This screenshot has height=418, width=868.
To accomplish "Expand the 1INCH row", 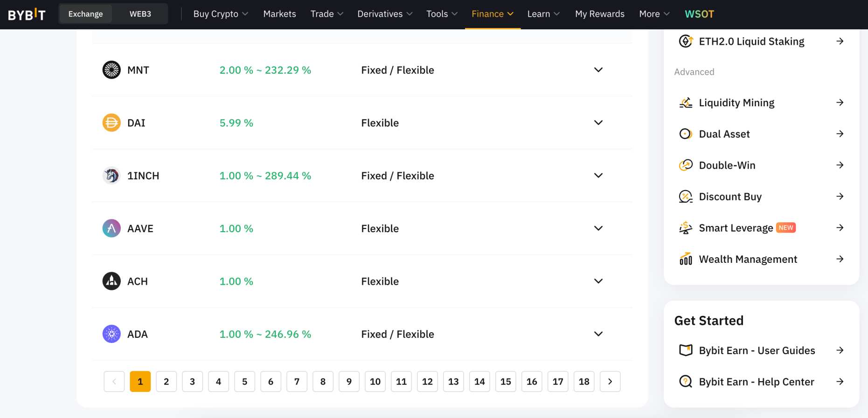I will pyautogui.click(x=598, y=175).
